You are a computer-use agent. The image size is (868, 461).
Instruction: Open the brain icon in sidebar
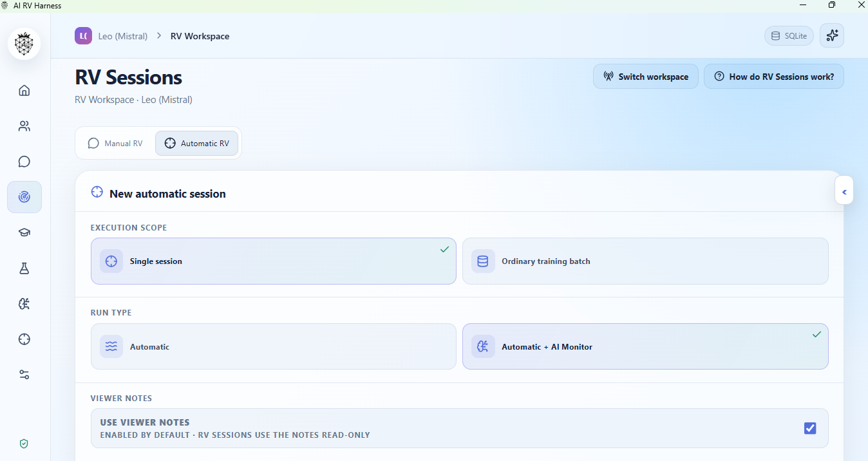click(24, 304)
